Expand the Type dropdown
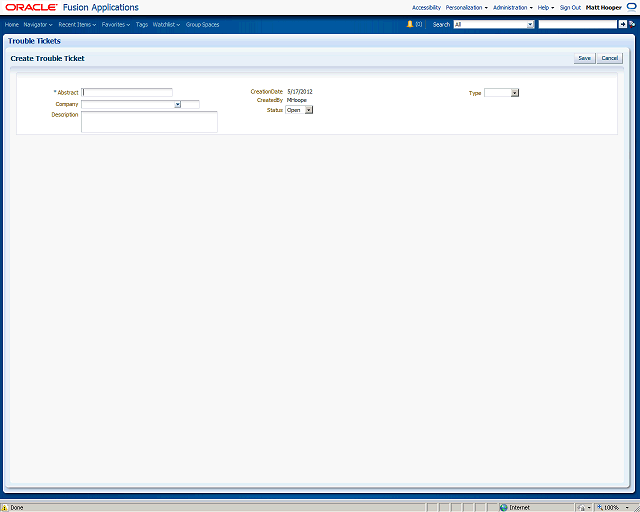This screenshot has width=640, height=512. point(501,93)
